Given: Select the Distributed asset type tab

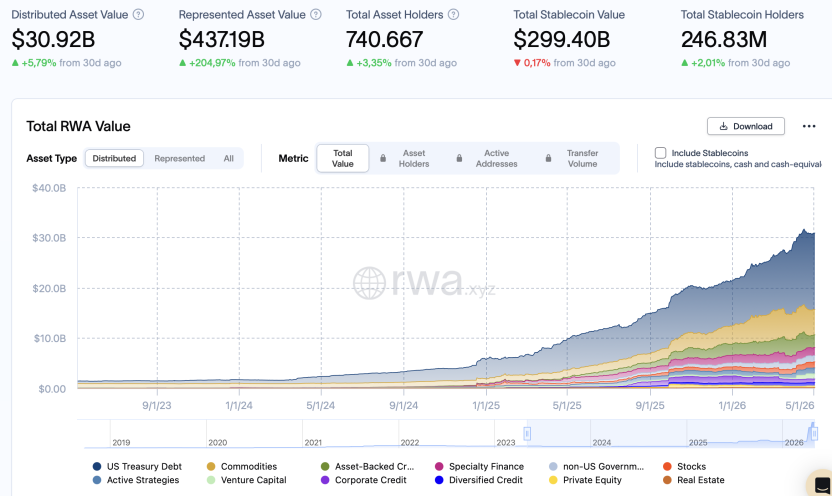Looking at the screenshot, I should pos(114,158).
